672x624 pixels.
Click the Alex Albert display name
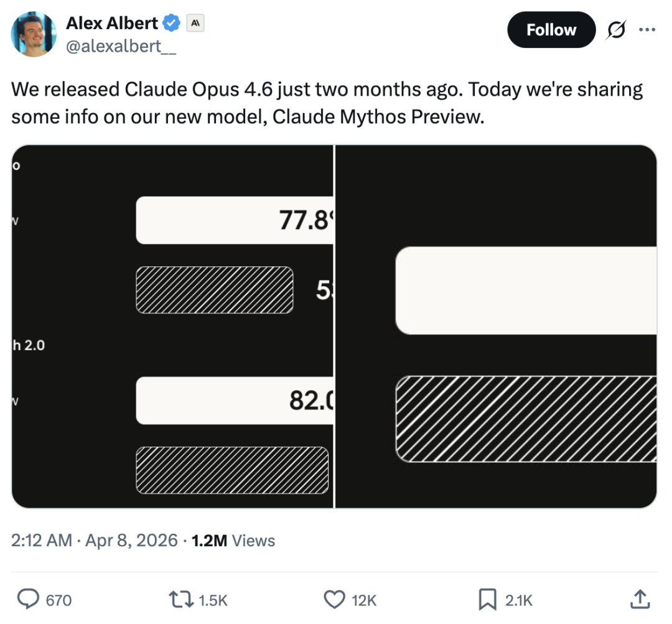(112, 24)
